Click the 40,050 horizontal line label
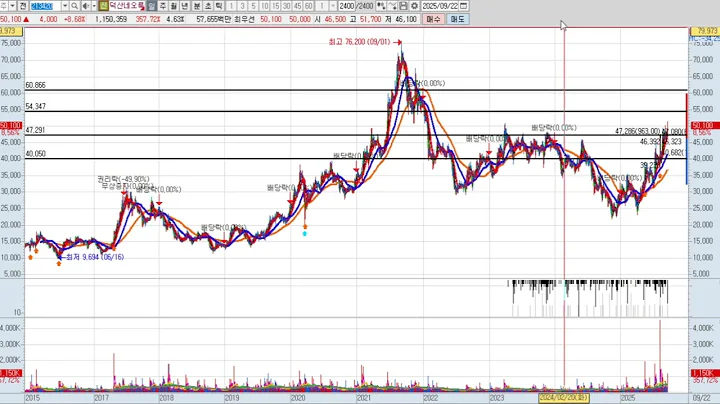The image size is (720, 404). pos(35,154)
